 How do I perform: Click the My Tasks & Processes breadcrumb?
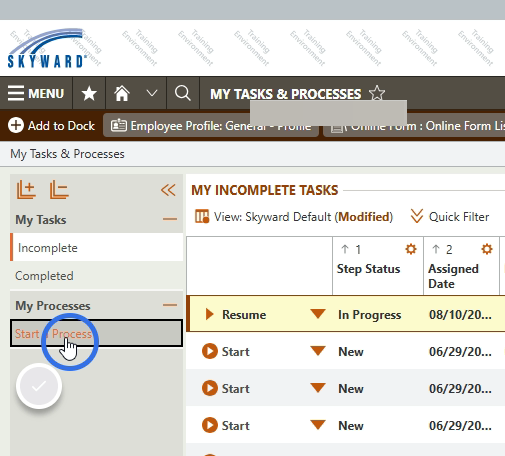coord(67,154)
